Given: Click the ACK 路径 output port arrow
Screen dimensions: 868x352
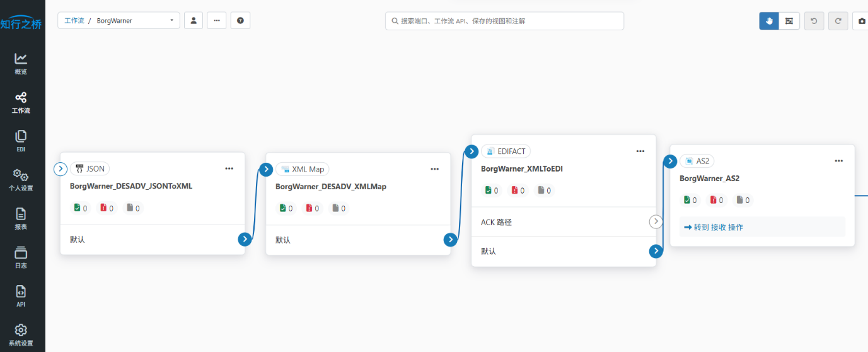Looking at the screenshot, I should pyautogui.click(x=656, y=221).
